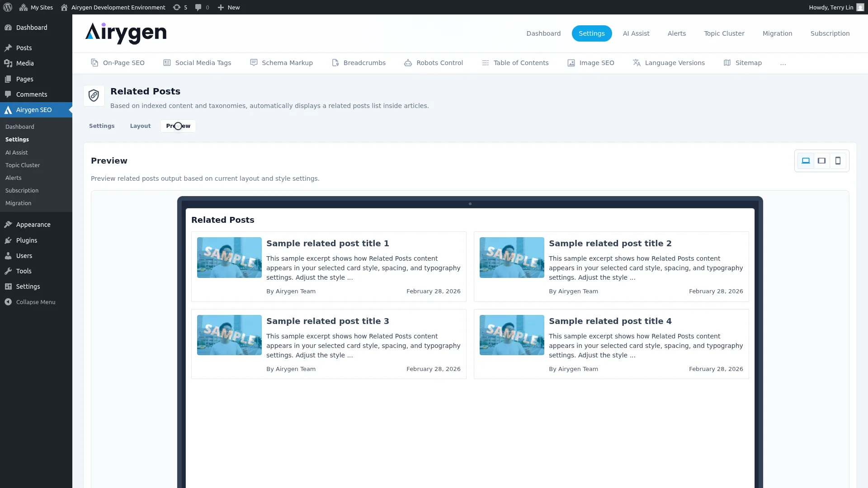Go to Alerts in top nav
Viewport: 868px width, 488px height.
tap(677, 33)
